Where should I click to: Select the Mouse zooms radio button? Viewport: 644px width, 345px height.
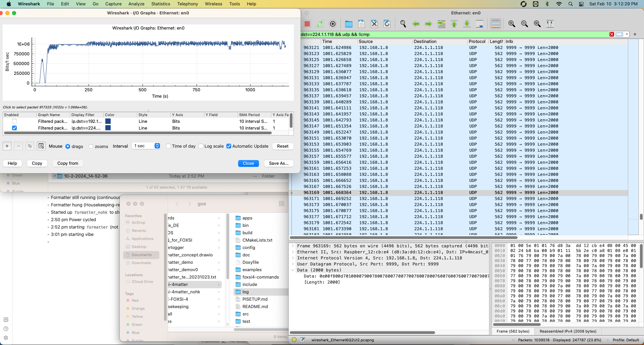tap(91, 146)
